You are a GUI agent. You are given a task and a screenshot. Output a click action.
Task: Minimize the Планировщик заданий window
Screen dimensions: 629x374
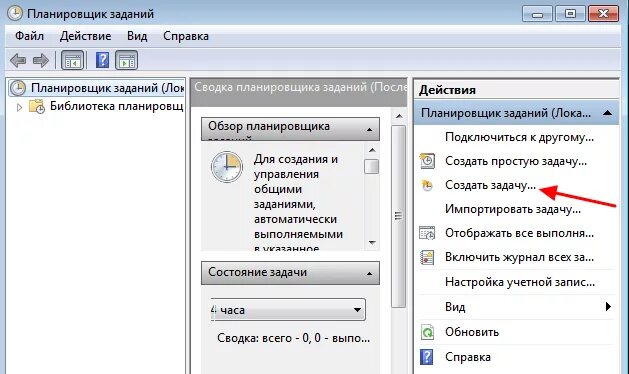coord(537,14)
